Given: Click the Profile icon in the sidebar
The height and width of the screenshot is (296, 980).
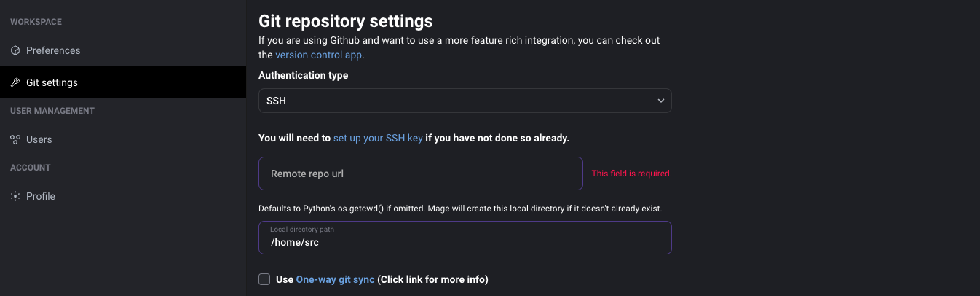Looking at the screenshot, I should (15, 196).
